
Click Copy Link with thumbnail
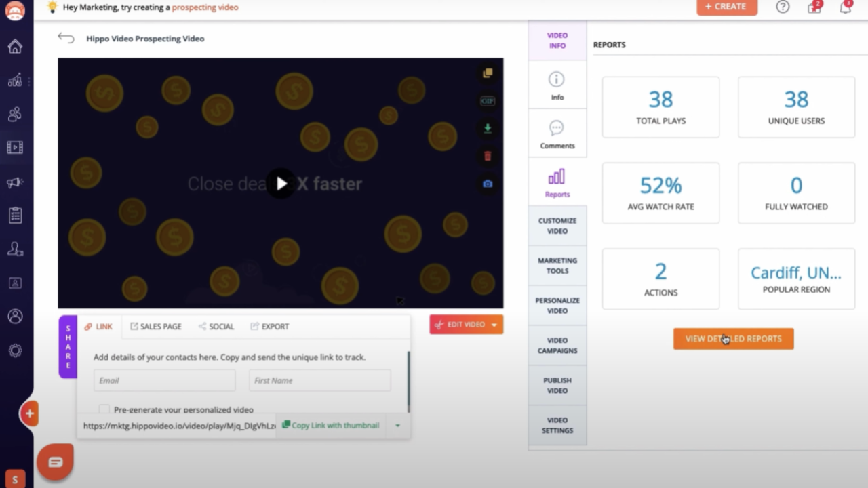330,426
